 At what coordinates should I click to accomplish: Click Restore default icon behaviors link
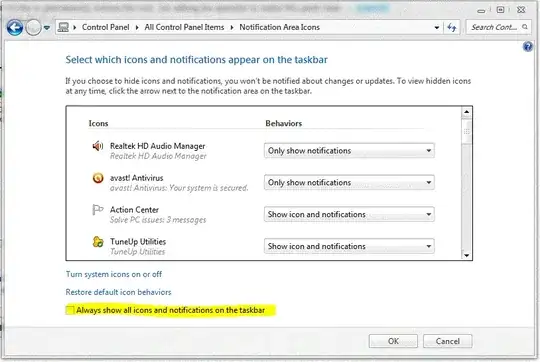[x=118, y=292]
